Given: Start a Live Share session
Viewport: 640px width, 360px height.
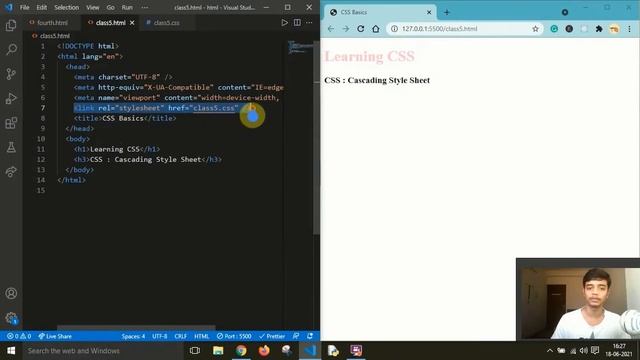Looking at the screenshot, I should 55,336.
